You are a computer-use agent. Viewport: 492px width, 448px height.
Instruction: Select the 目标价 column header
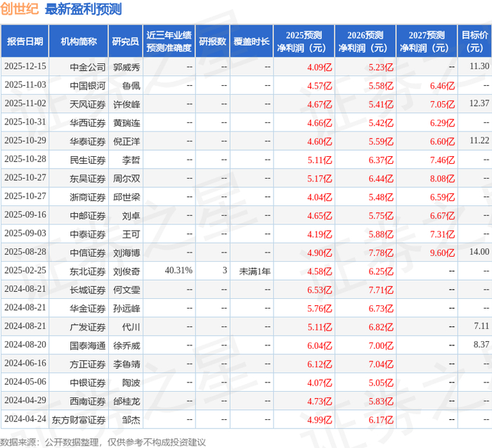pyautogui.click(x=474, y=41)
